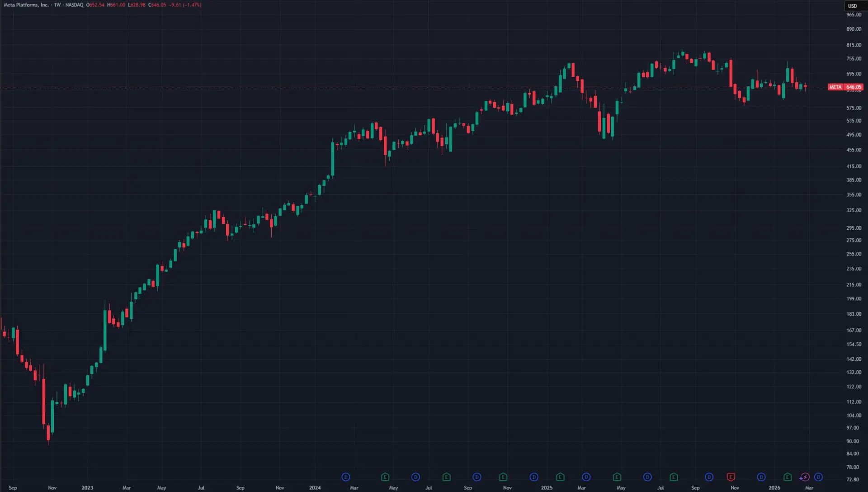Open the earnings marker between Jul and Sep 2024
The image size is (868, 492).
pyautogui.click(x=446, y=477)
